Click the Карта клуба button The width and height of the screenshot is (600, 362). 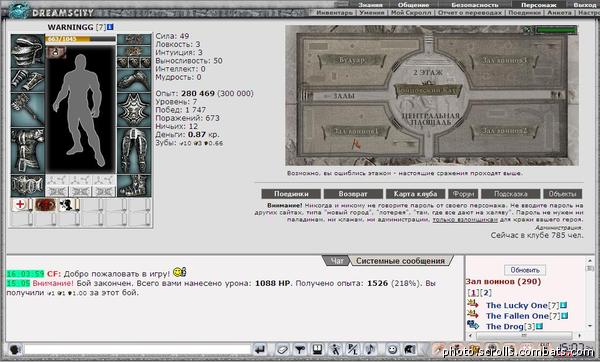(x=415, y=194)
